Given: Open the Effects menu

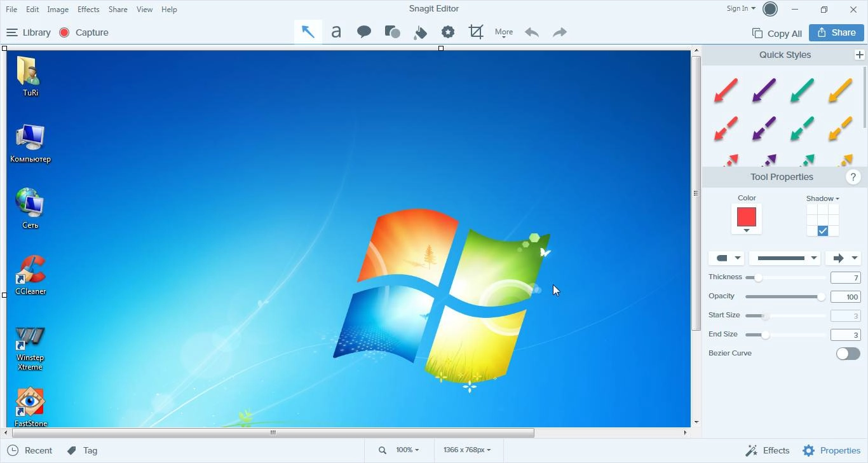Looking at the screenshot, I should [88, 10].
